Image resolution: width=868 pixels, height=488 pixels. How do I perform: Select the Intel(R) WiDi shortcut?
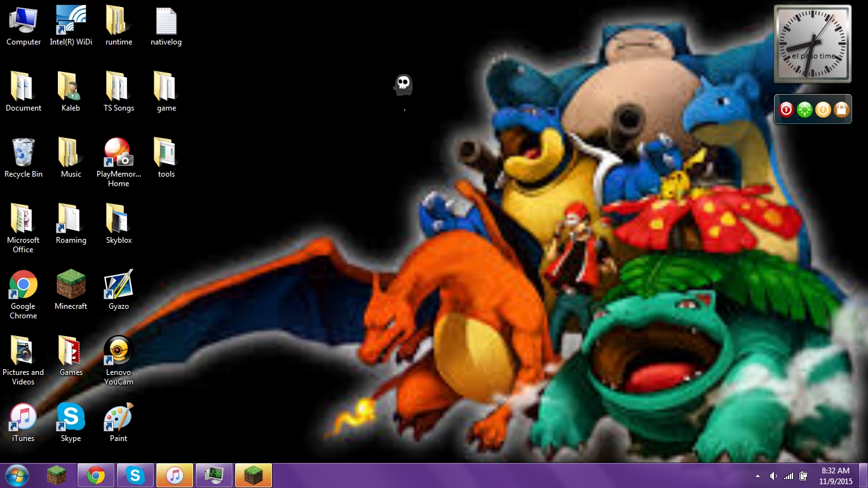(71, 26)
